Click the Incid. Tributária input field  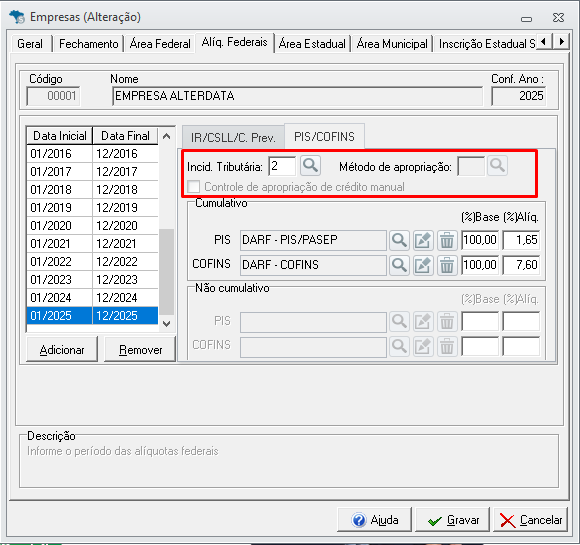coord(282,166)
